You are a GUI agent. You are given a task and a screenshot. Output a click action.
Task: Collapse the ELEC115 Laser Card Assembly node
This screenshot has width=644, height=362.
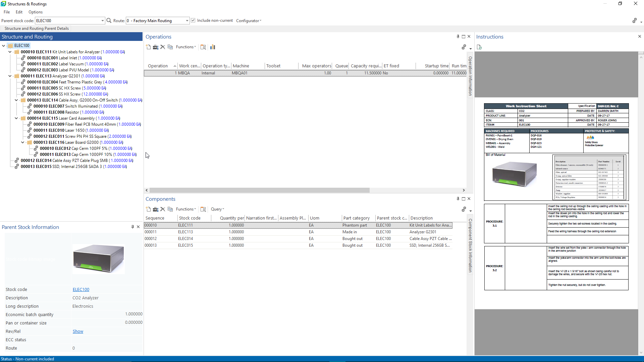coord(16,118)
